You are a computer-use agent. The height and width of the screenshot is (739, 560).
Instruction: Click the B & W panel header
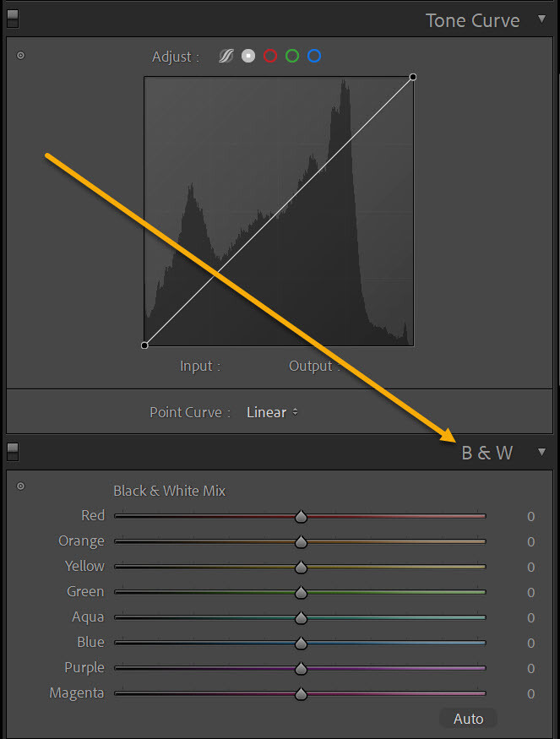(488, 453)
